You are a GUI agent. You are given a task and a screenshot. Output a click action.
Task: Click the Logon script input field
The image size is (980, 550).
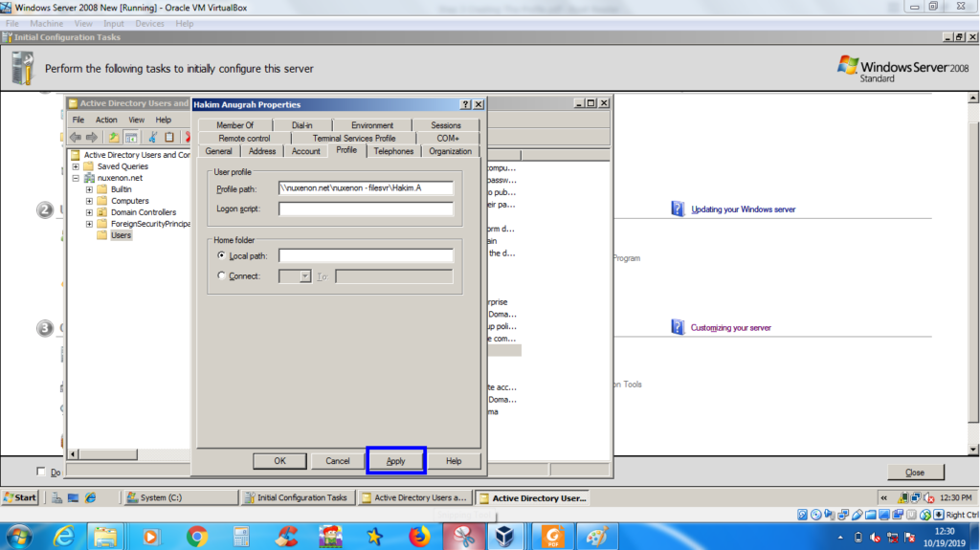click(366, 209)
